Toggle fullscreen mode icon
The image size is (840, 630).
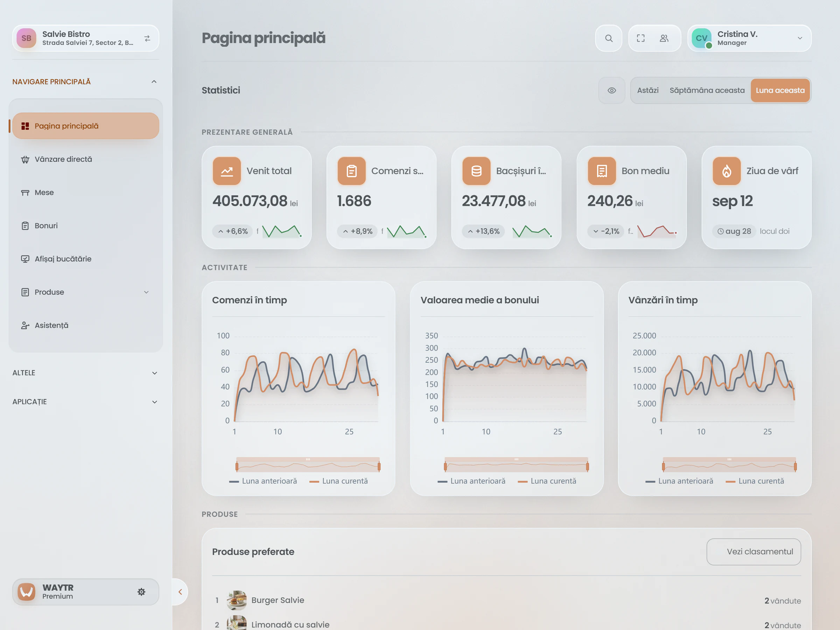pyautogui.click(x=640, y=38)
